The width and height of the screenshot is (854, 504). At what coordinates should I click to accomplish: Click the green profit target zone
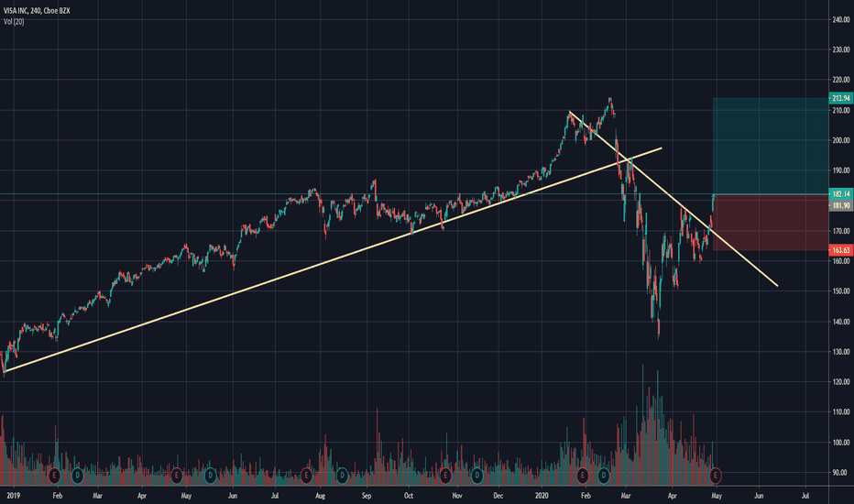[770, 146]
